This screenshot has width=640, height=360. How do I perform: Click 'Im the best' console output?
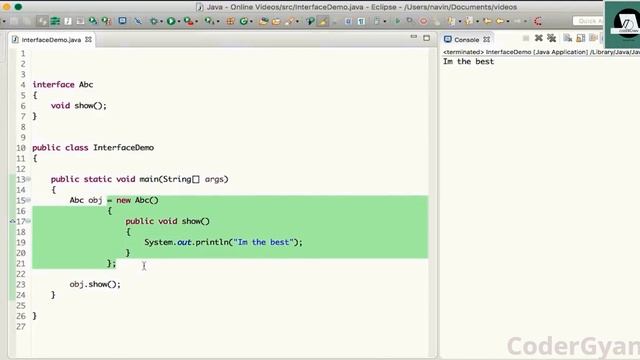[469, 62]
